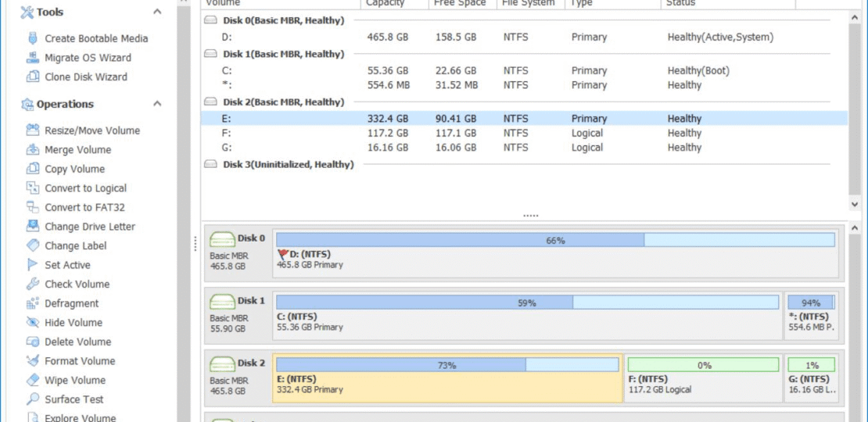868x422 pixels.
Task: Select the *: 554.6 MB volume row
Action: pyautogui.click(x=524, y=85)
